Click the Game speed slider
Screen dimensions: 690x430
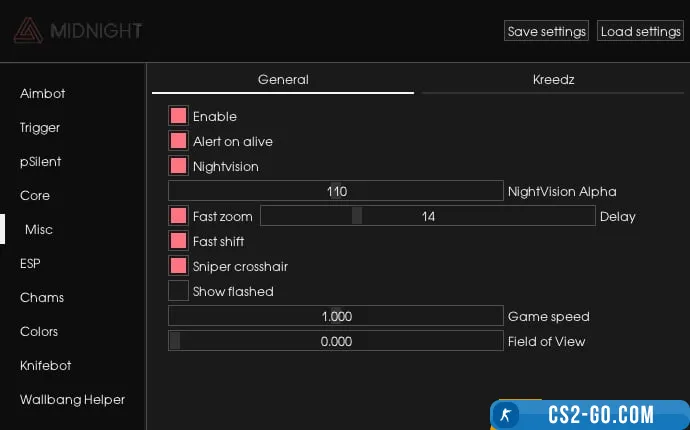[x=335, y=316]
